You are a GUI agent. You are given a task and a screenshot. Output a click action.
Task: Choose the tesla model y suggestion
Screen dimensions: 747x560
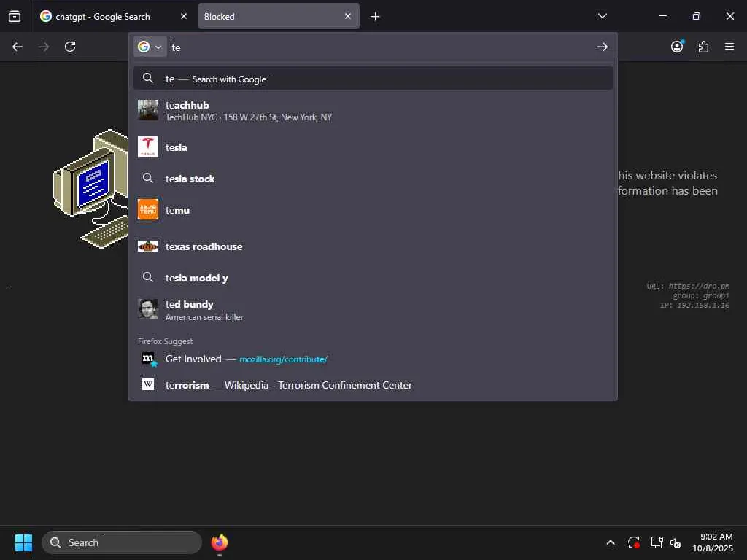(x=373, y=278)
